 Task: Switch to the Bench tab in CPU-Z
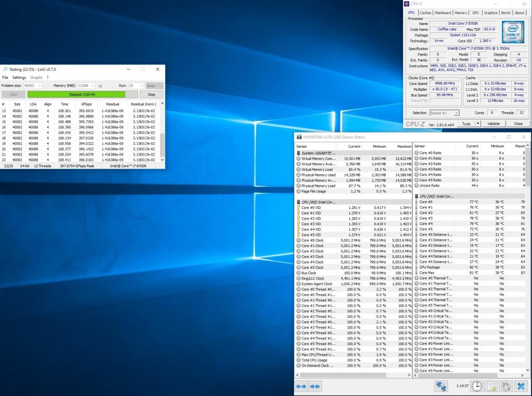coord(506,13)
